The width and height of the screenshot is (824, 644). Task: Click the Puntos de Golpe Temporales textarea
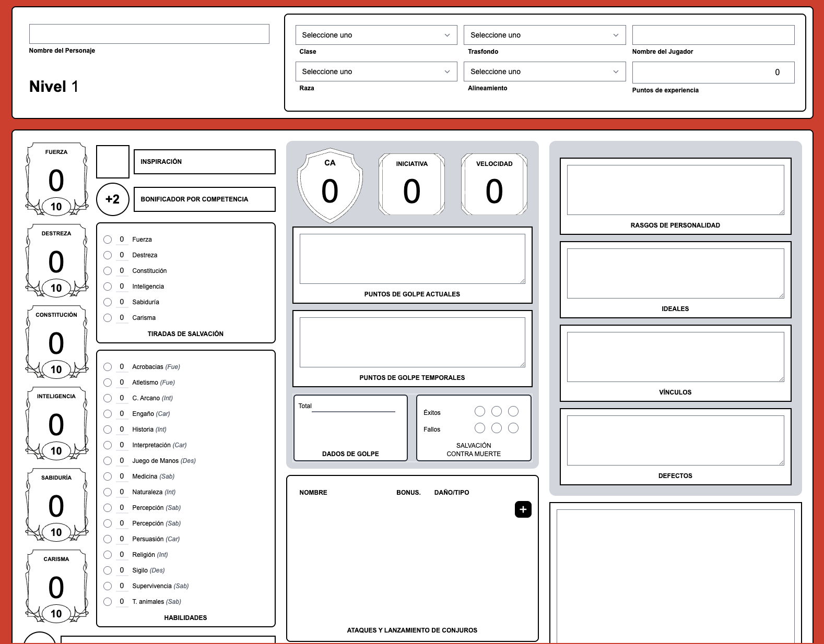[413, 342]
